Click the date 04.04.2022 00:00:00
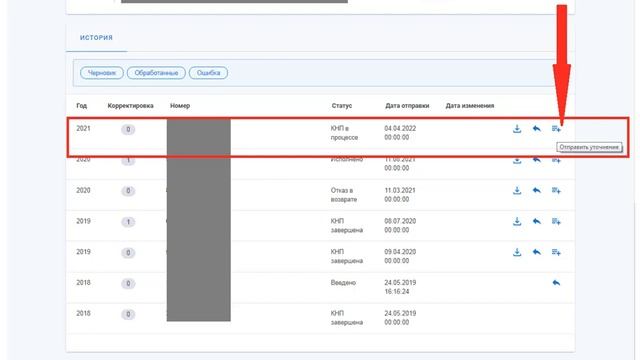The height and width of the screenshot is (360, 640). click(400, 133)
